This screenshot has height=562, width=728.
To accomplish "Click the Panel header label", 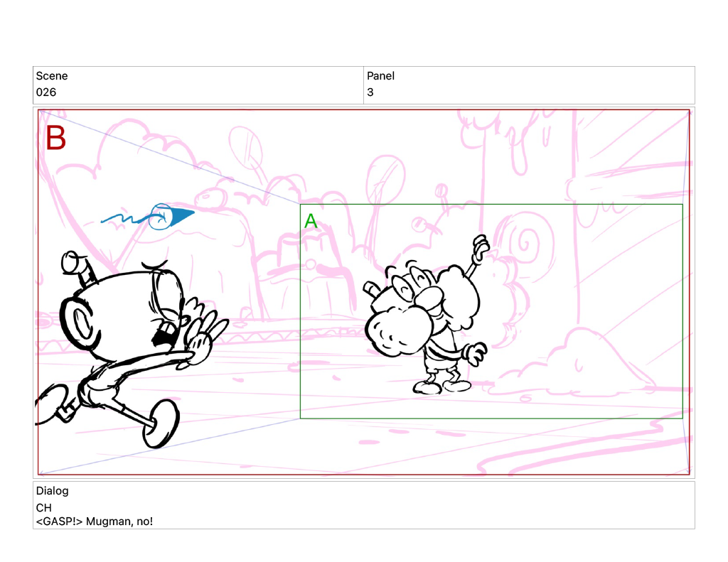I will pos(380,76).
